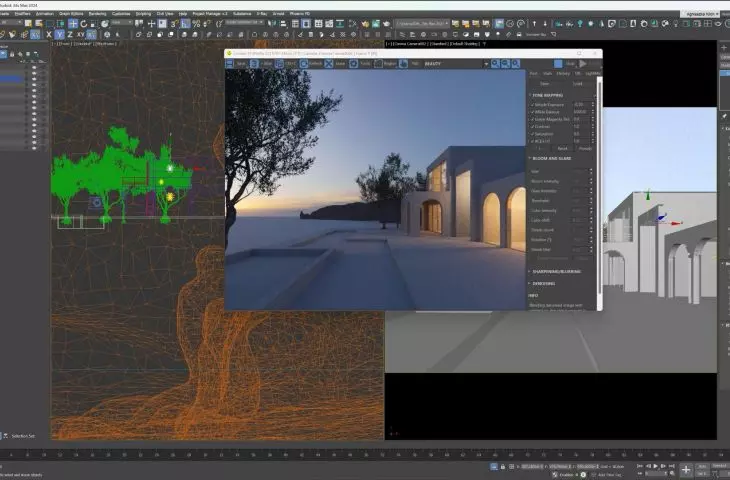Click the Render play arrow in frame buffer
The image size is (730, 480).
coord(583,63)
